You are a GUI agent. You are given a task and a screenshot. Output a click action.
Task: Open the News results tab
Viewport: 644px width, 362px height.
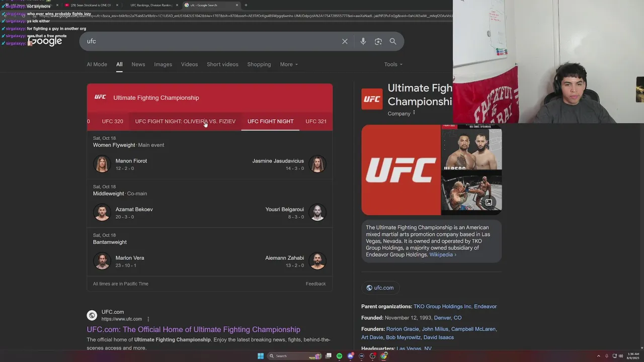pos(138,64)
